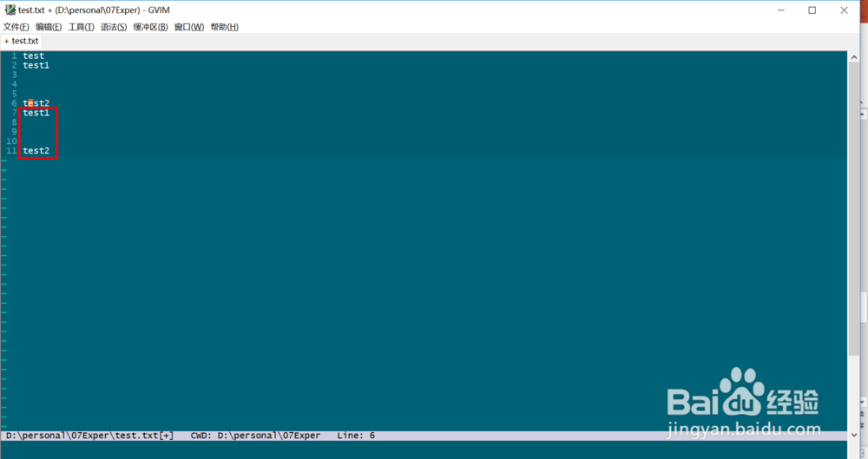Click the Line: 6 status indicator

pyautogui.click(x=356, y=436)
